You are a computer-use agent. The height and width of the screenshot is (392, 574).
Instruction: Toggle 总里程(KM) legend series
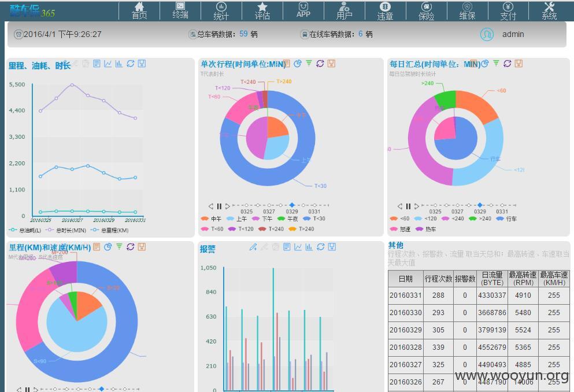[109, 230]
